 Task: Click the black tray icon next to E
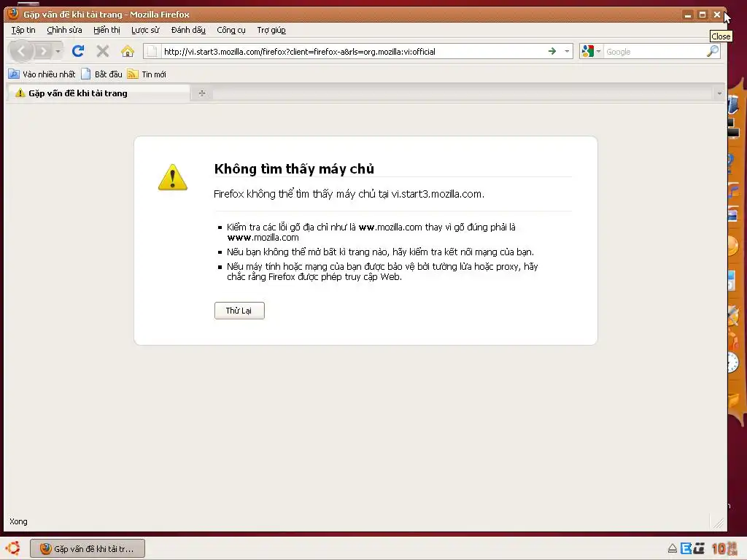[699, 548]
